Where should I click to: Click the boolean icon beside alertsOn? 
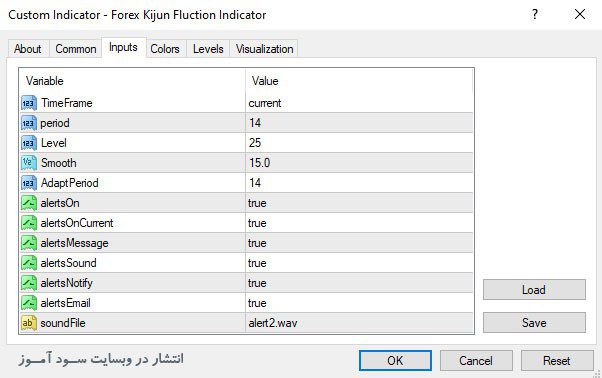pos(29,203)
